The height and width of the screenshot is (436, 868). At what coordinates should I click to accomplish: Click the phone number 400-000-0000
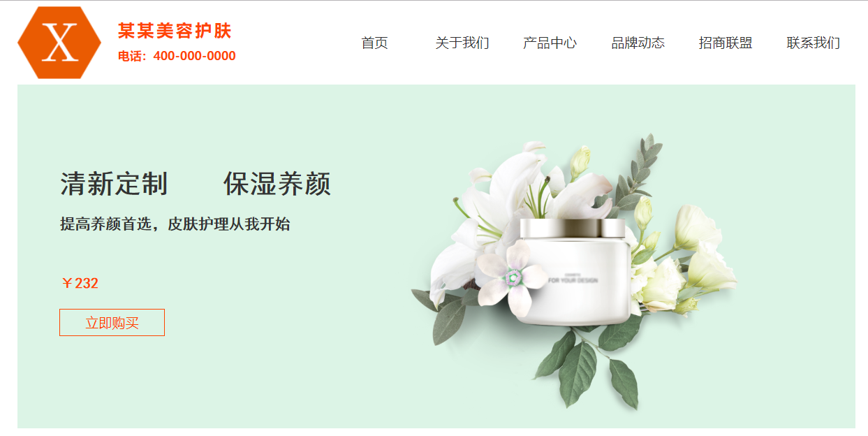[194, 56]
